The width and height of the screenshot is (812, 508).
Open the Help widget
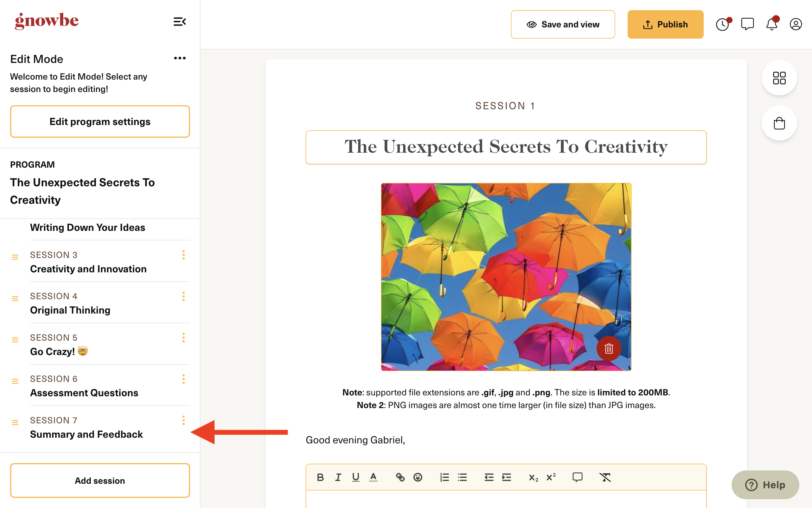(x=765, y=485)
